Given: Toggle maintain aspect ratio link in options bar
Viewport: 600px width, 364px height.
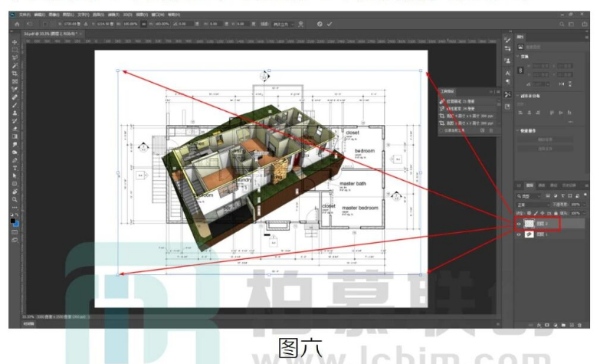Looking at the screenshot, I should (144, 24).
